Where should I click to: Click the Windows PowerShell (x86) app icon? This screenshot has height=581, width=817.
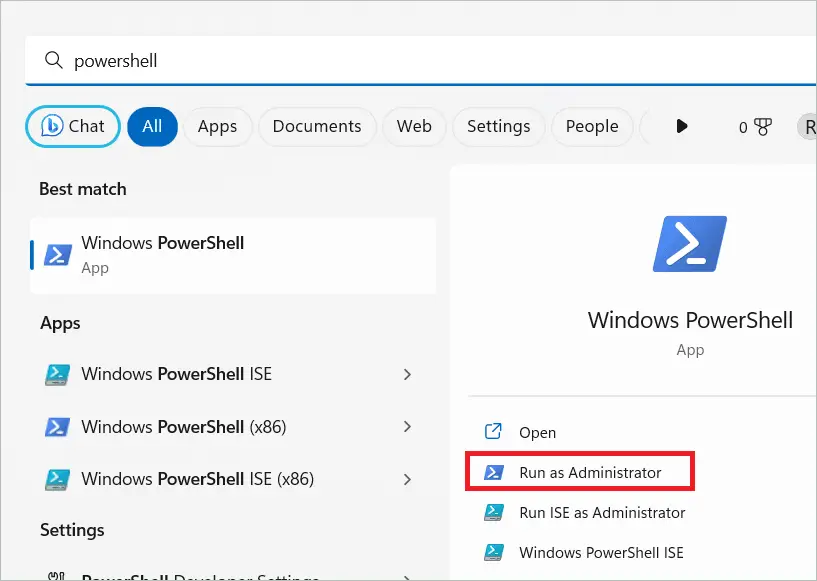57,427
